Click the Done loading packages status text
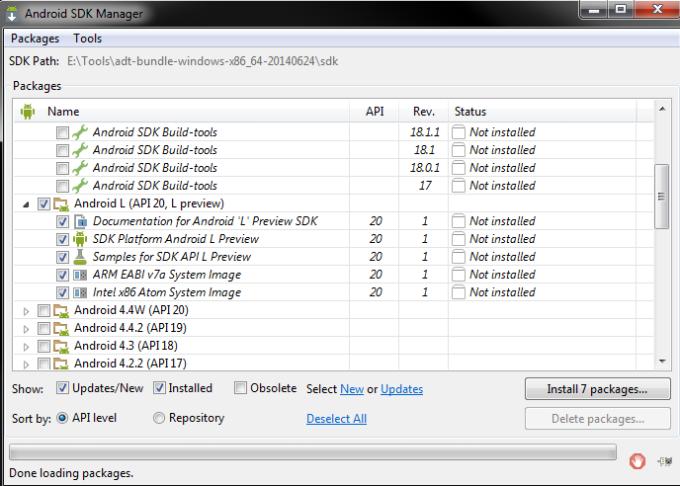The width and height of the screenshot is (680, 486). coord(71,473)
